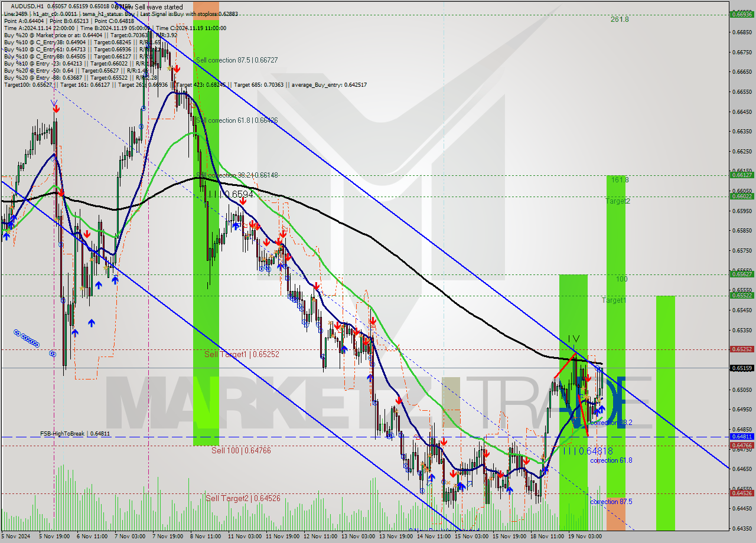
Task: Click 'Sell correction 87.5 | 0.66727' label
Action: pyautogui.click(x=237, y=60)
